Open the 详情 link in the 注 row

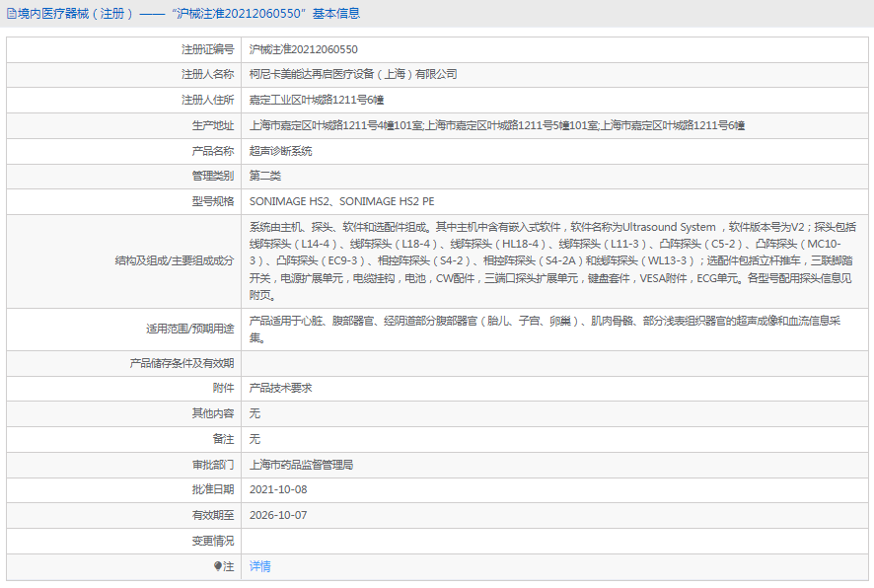click(259, 566)
